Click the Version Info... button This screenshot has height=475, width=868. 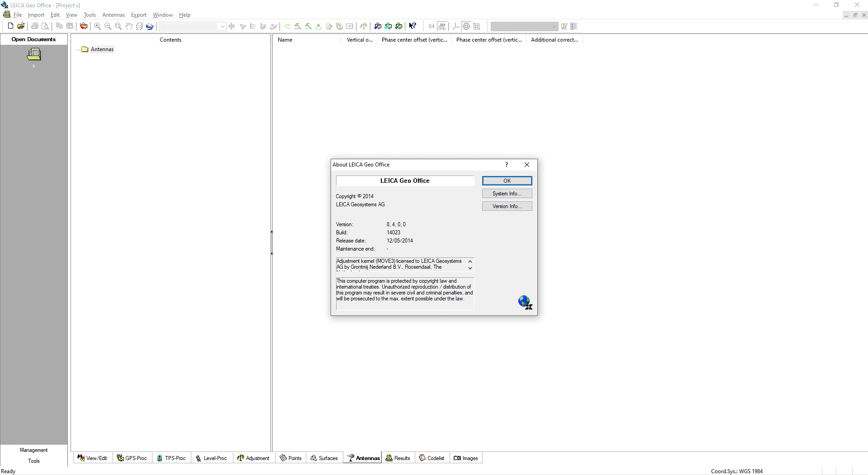507,206
